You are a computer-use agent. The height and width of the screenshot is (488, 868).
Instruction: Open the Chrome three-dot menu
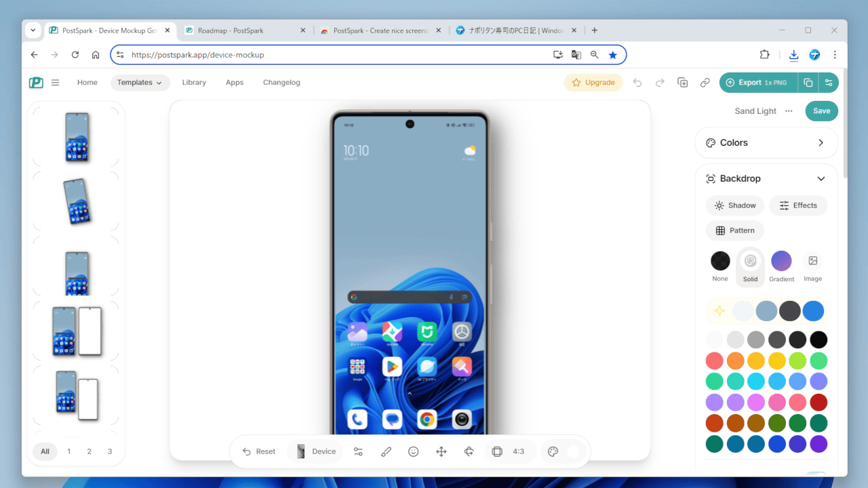pyautogui.click(x=835, y=55)
